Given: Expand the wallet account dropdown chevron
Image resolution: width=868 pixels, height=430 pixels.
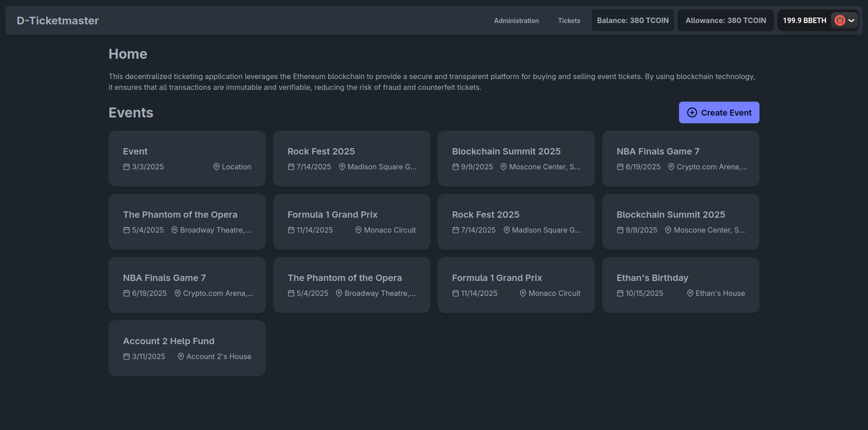Looking at the screenshot, I should (851, 20).
